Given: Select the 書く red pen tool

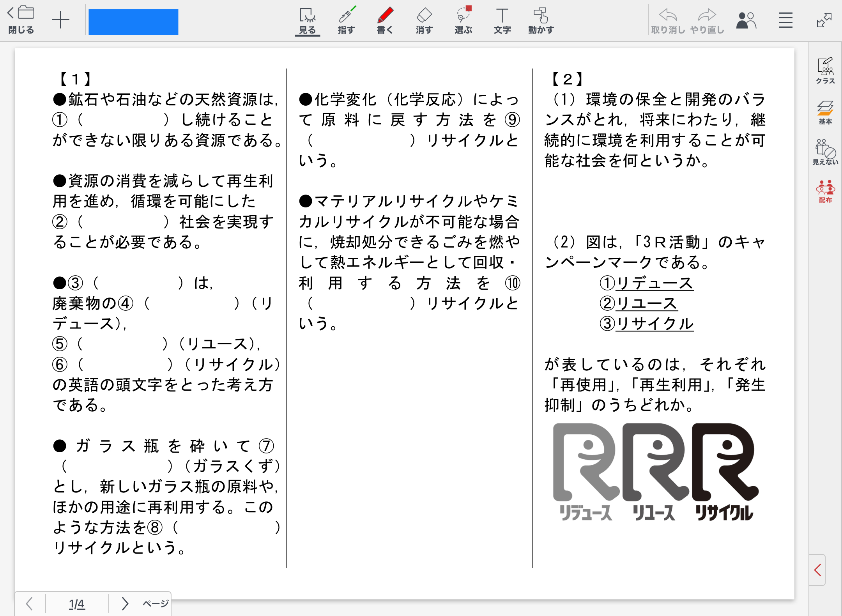Looking at the screenshot, I should 385,20.
